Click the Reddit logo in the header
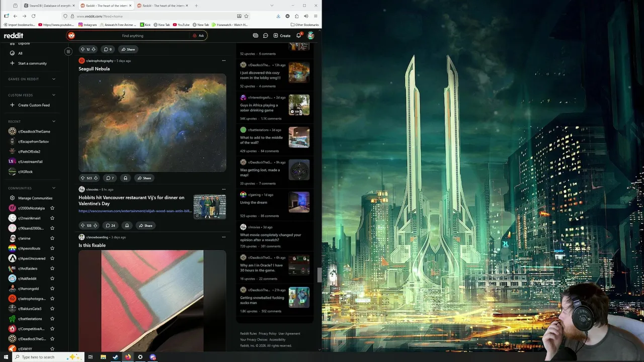This screenshot has height=362, width=644. (14, 36)
